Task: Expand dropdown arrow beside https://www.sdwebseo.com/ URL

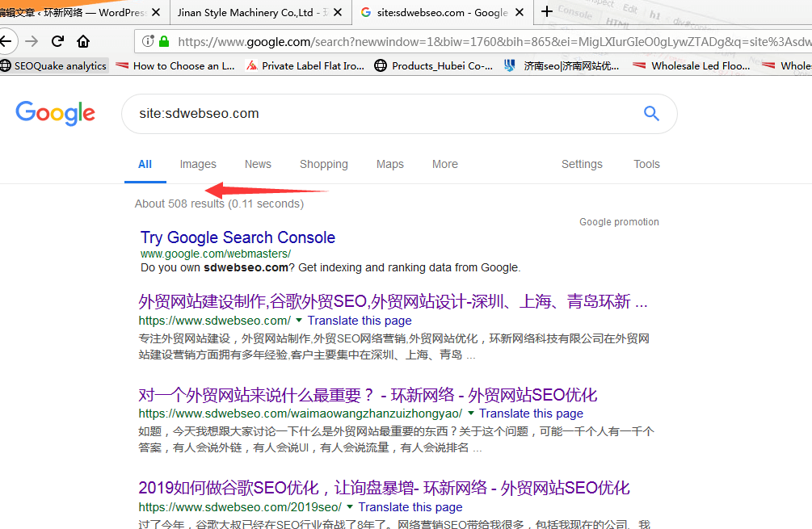Action: point(299,321)
